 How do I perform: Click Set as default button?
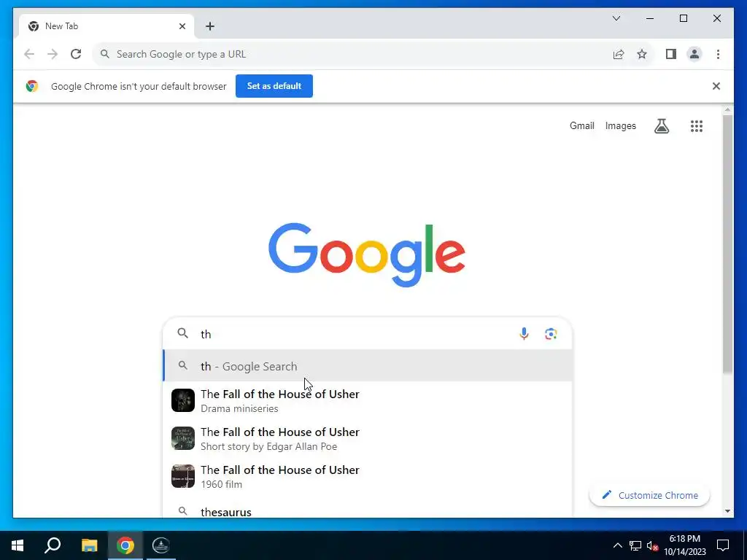[274, 86]
